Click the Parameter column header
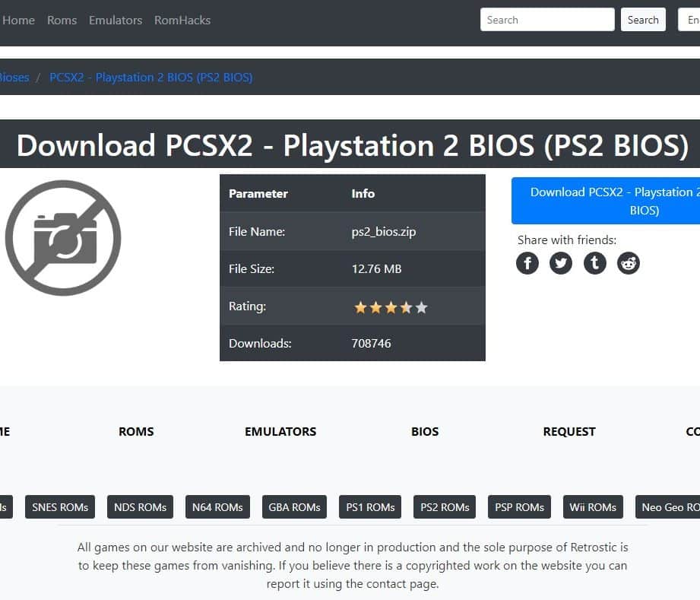This screenshot has width=700, height=600. click(x=258, y=193)
